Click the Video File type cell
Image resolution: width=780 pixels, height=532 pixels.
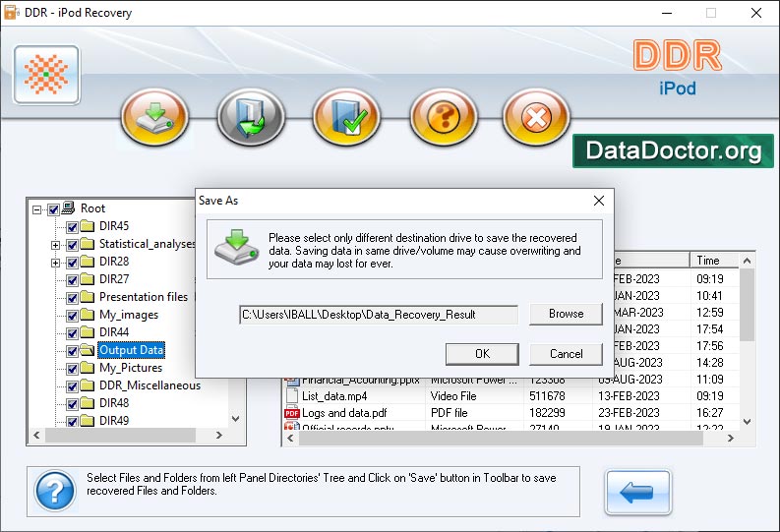[x=453, y=396]
